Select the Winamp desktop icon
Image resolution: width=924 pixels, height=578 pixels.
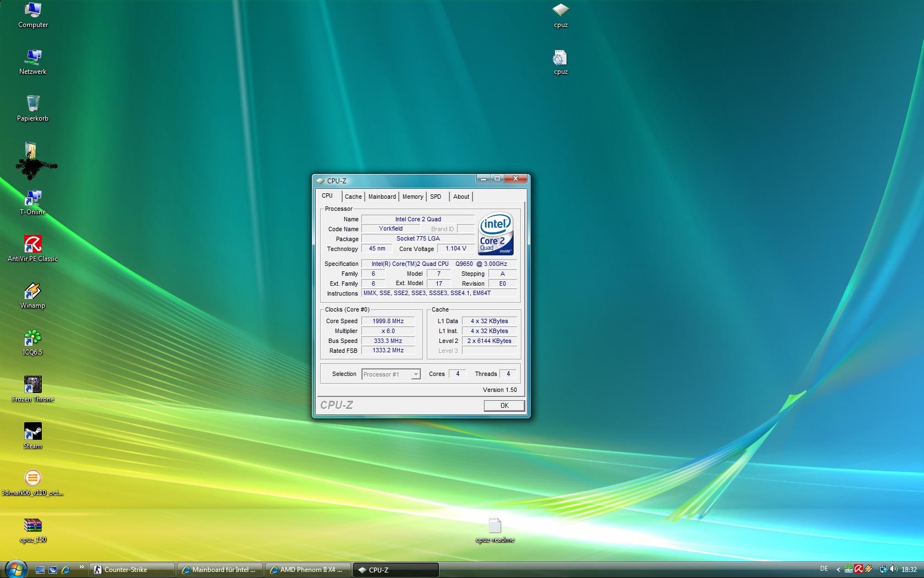pyautogui.click(x=32, y=292)
